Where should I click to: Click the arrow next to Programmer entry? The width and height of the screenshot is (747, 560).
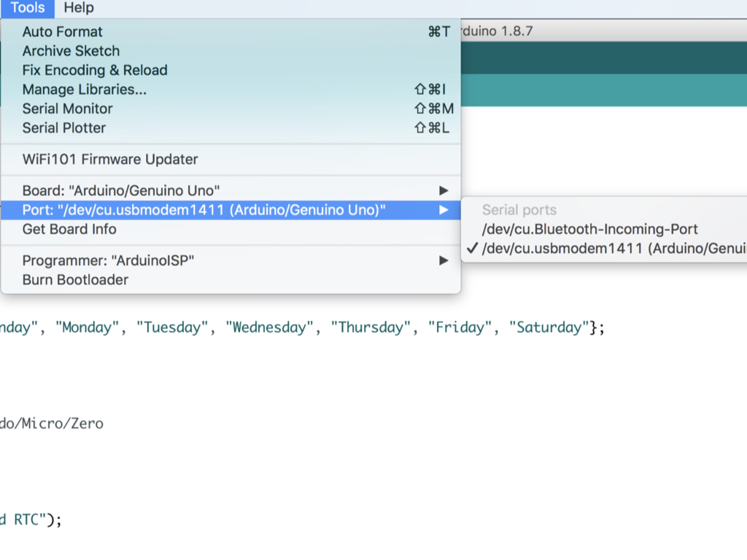(444, 260)
